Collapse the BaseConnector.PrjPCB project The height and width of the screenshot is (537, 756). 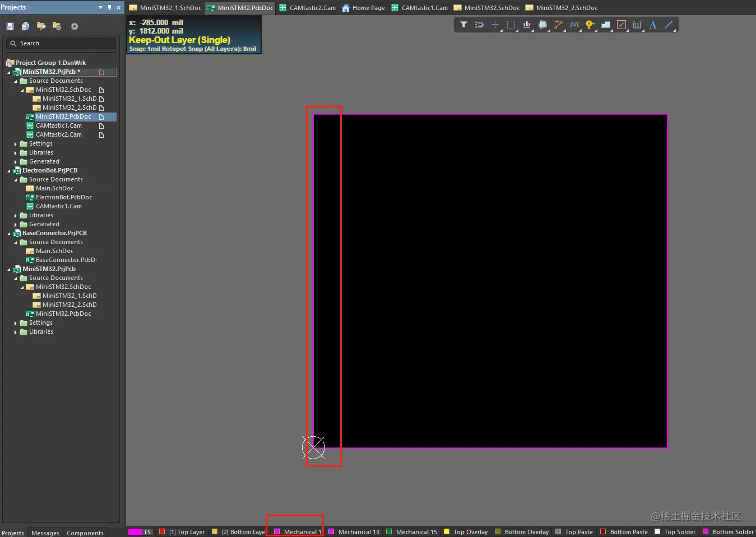click(8, 234)
